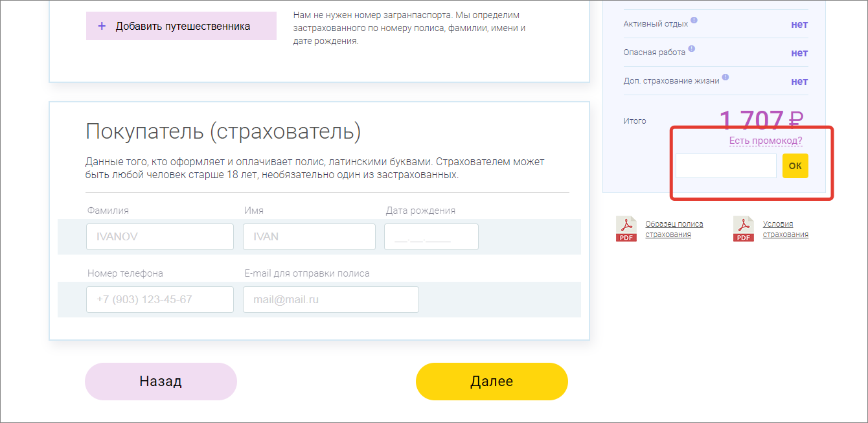Click the PDF icon for Образец полиса
The width and height of the screenshot is (868, 423).
[626, 229]
